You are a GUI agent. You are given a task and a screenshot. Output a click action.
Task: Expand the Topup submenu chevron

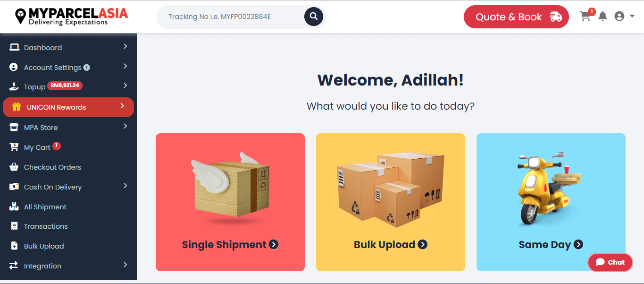125,86
